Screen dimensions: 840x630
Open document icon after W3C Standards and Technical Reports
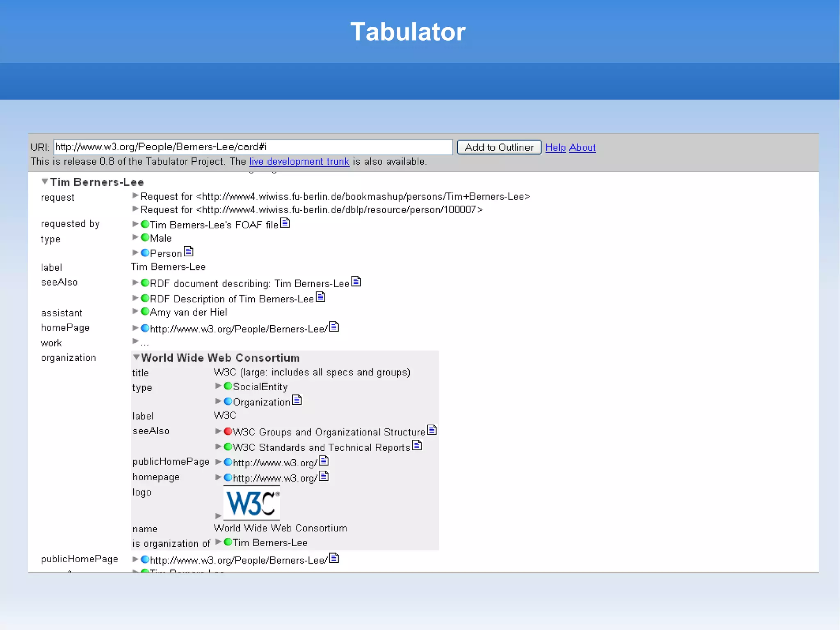(417, 445)
